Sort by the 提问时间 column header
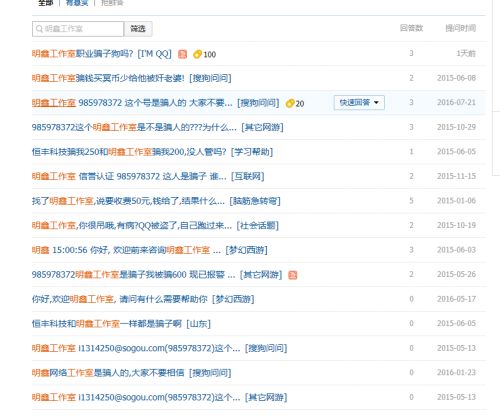Image resolution: width=500 pixels, height=418 pixels. coord(461,28)
